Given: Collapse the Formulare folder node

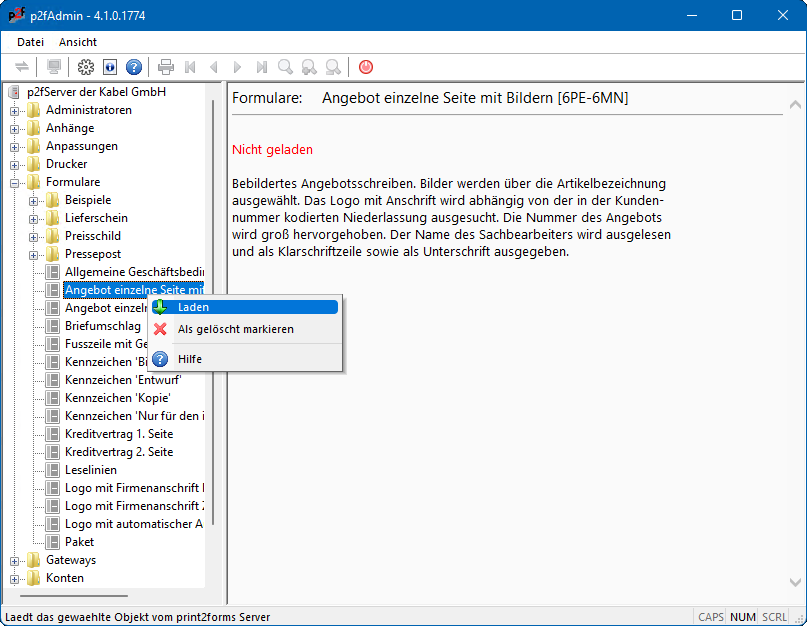Looking at the screenshot, I should [15, 183].
